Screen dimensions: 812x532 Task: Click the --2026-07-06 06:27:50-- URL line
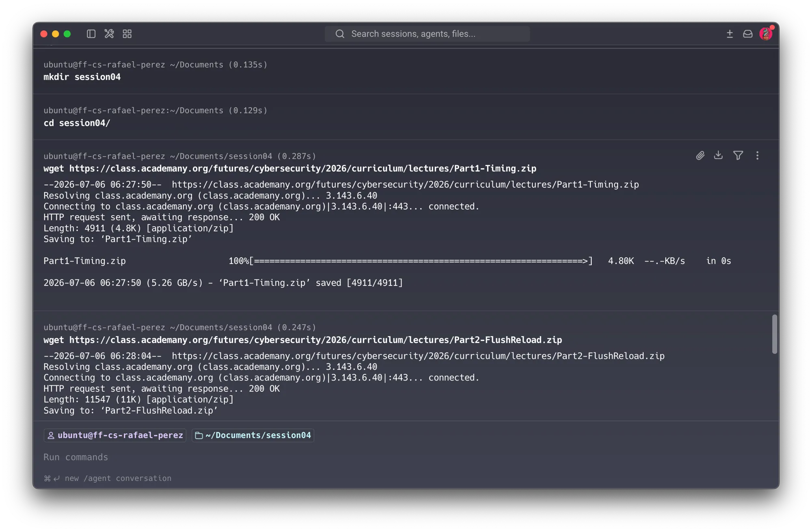341,185
